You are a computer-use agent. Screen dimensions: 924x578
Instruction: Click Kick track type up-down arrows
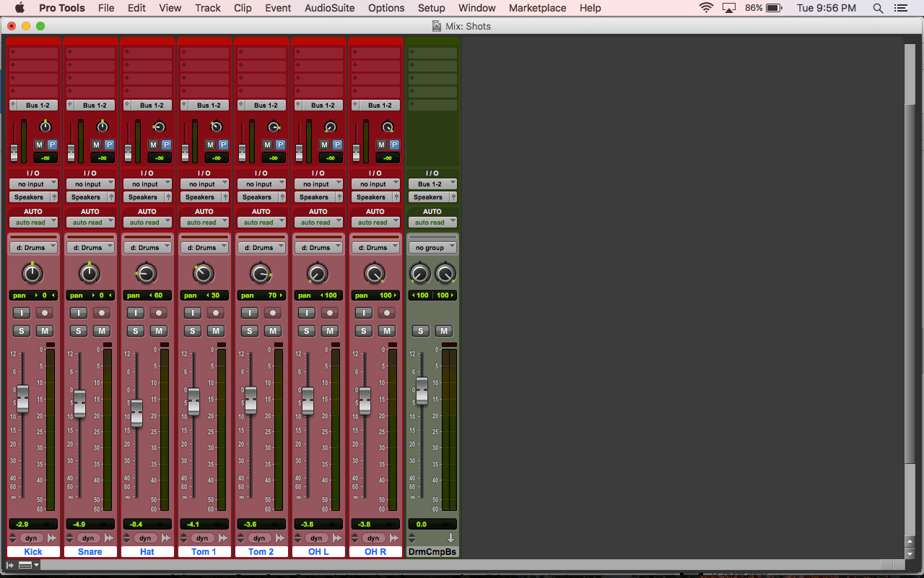coord(12,538)
